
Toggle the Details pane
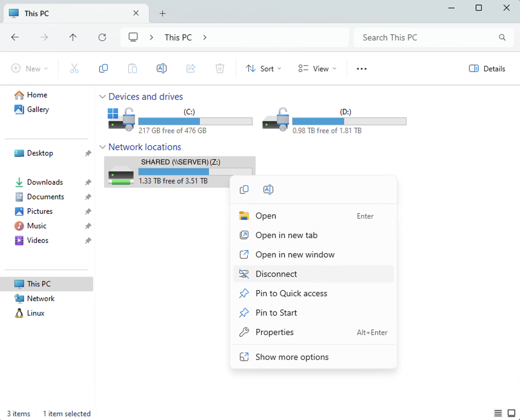coord(487,69)
